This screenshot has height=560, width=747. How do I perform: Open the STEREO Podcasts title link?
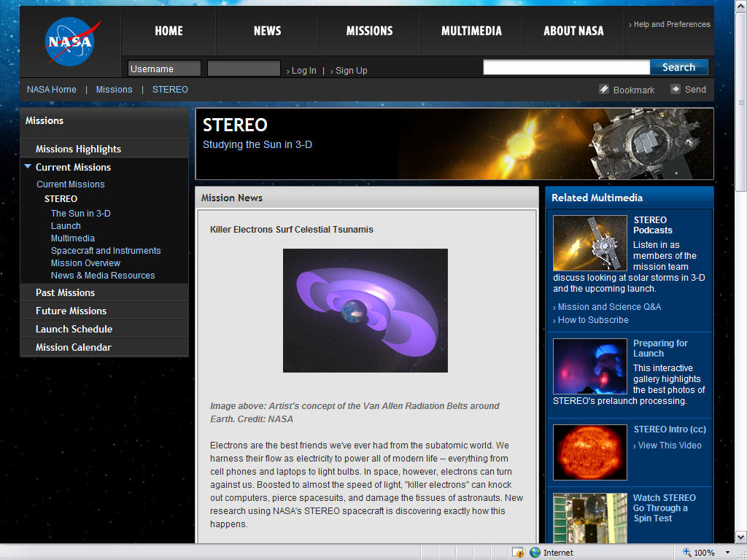pos(653,225)
